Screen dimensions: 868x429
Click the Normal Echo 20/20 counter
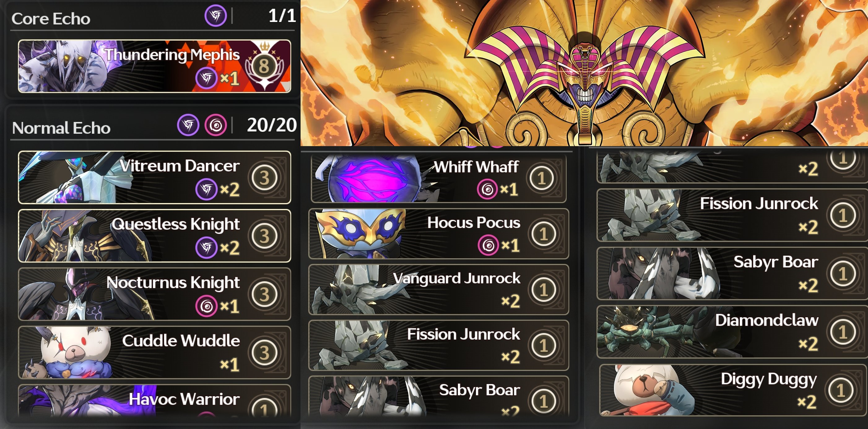(x=271, y=125)
